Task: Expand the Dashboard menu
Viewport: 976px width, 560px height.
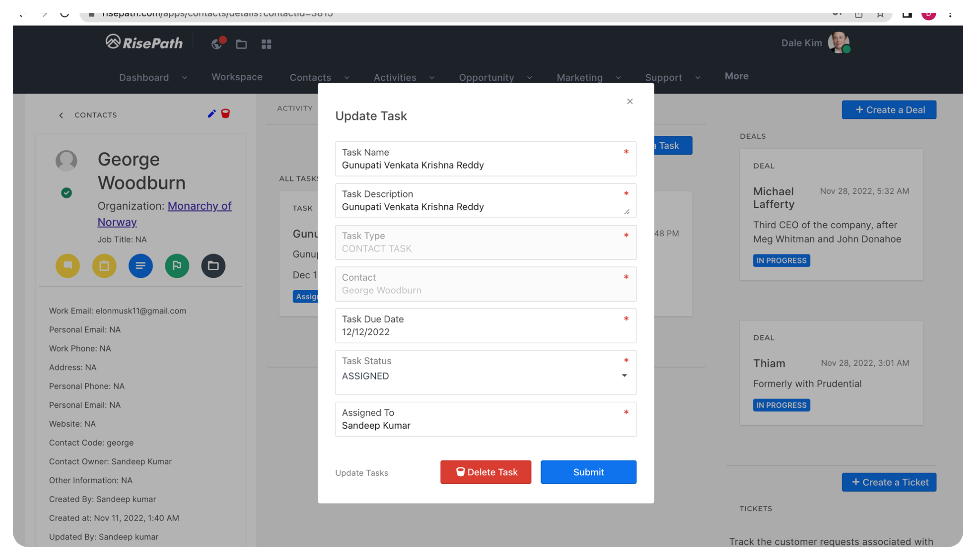Action: tap(153, 77)
